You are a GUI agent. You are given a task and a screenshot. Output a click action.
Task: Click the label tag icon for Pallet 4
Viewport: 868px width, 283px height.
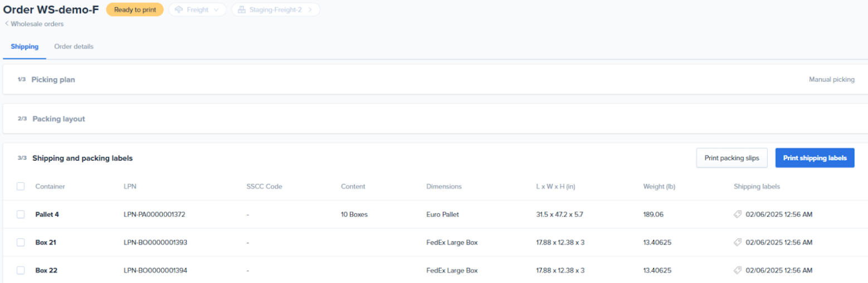738,214
